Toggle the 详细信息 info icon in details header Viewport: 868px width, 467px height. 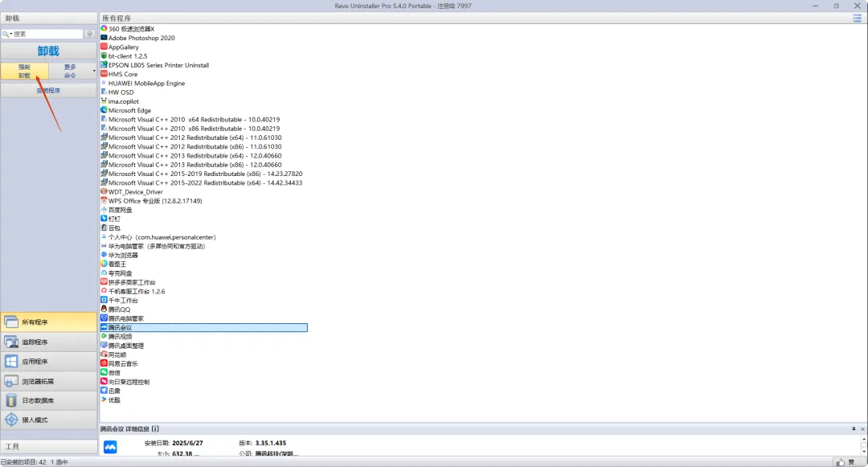[x=155, y=429]
